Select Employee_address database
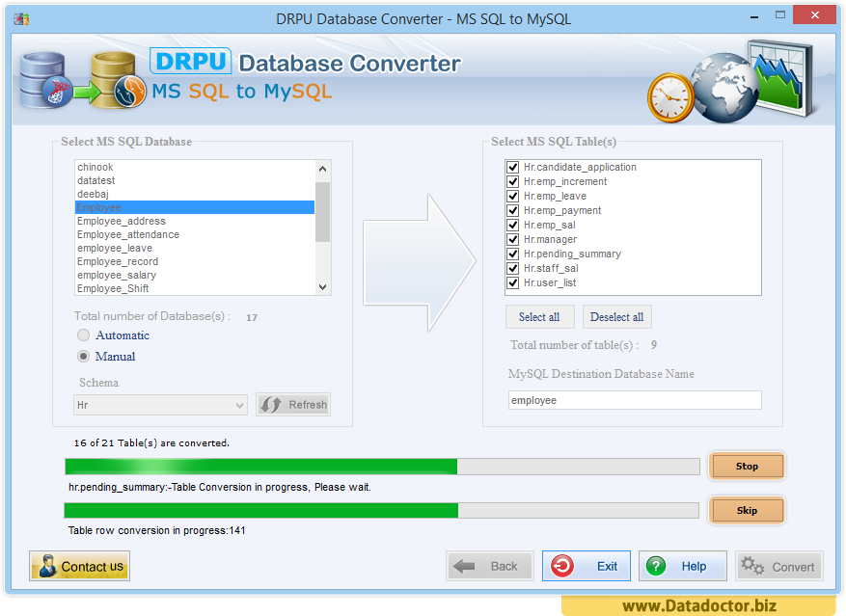The image size is (846, 616). 195,221
